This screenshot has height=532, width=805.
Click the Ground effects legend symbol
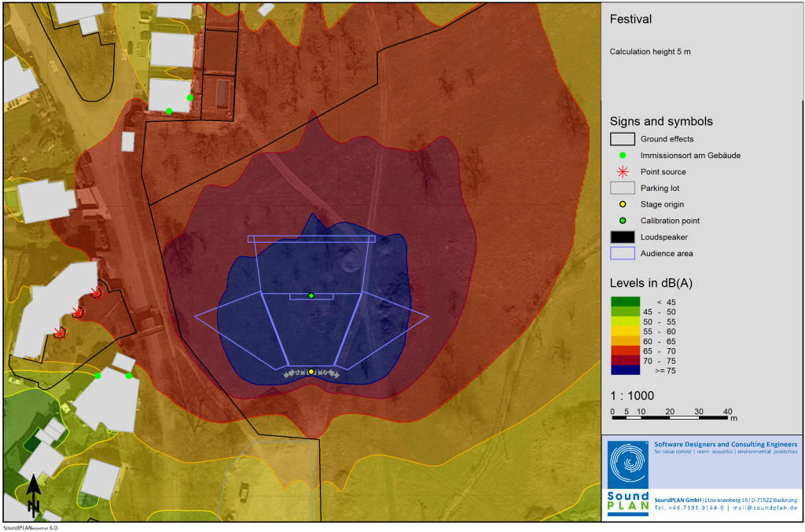coord(622,138)
